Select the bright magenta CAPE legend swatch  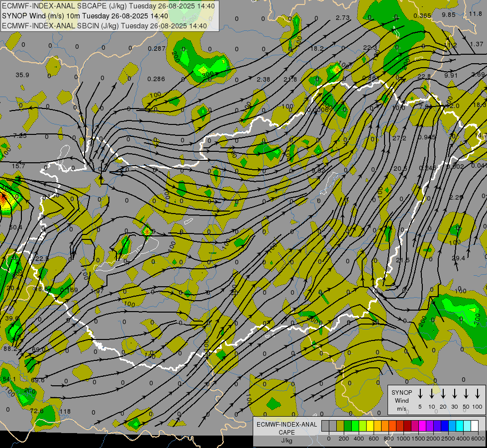[422, 426]
